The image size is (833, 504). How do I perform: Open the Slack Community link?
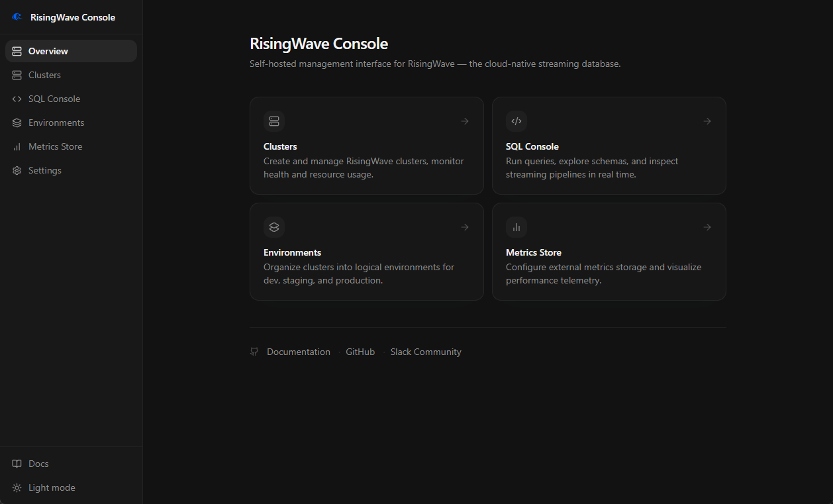[426, 352]
